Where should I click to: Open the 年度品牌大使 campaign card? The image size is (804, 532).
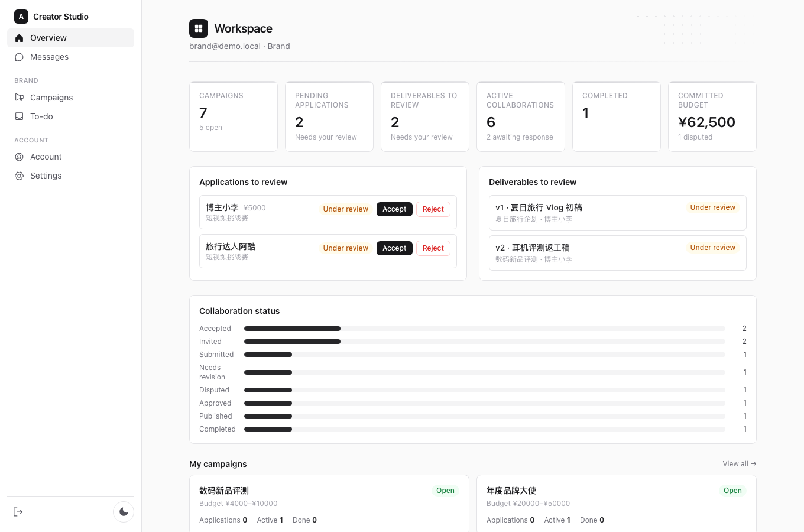617,504
